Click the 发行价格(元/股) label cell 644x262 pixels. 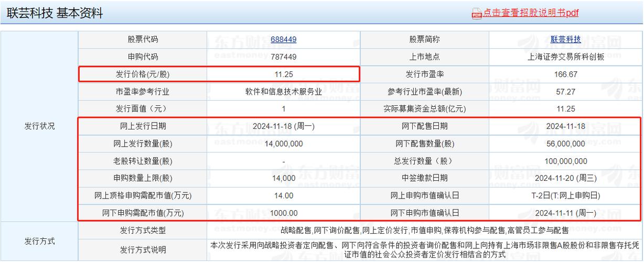tap(143, 74)
